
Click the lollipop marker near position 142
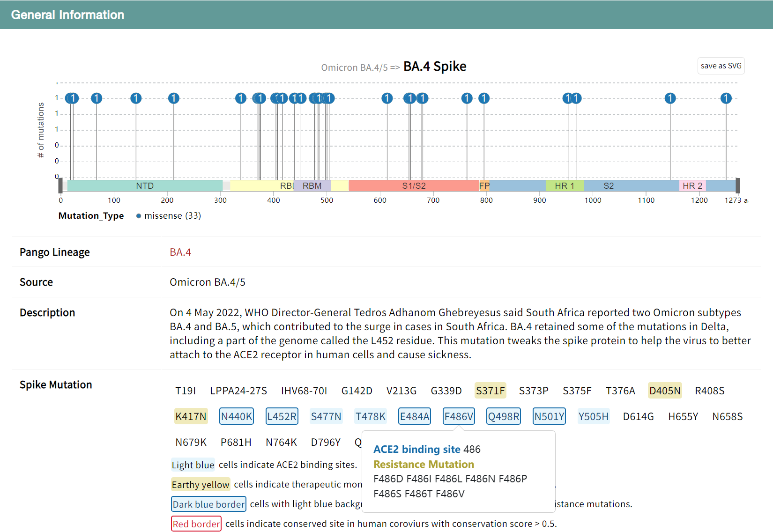coord(136,98)
